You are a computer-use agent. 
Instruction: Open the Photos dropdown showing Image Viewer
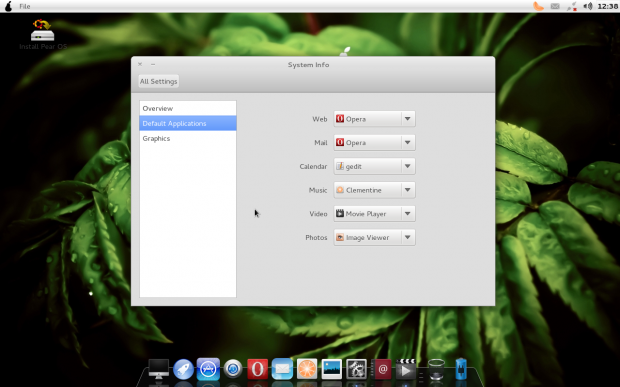tap(374, 238)
